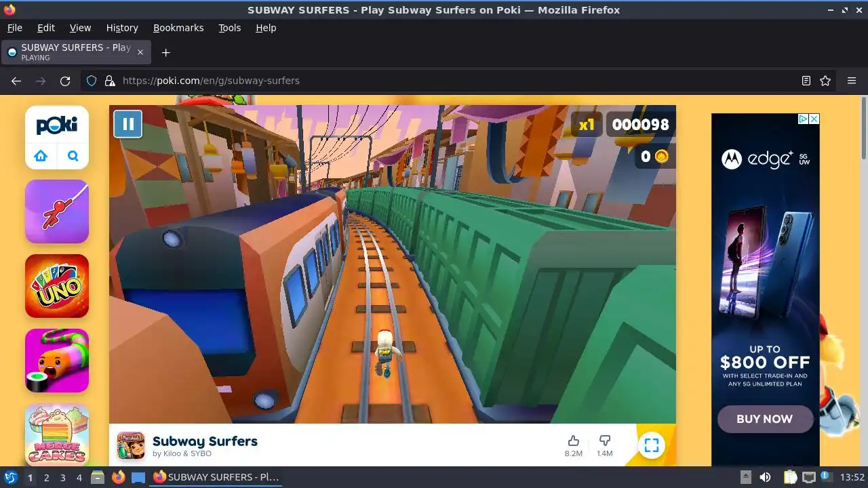This screenshot has height=488, width=868.
Task: Open the View menu
Action: coord(80,28)
